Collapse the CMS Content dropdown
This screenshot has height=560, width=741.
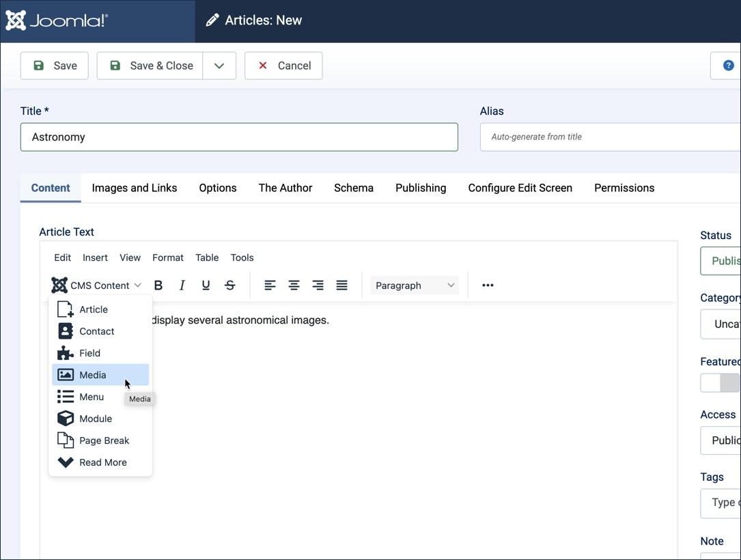coord(96,285)
